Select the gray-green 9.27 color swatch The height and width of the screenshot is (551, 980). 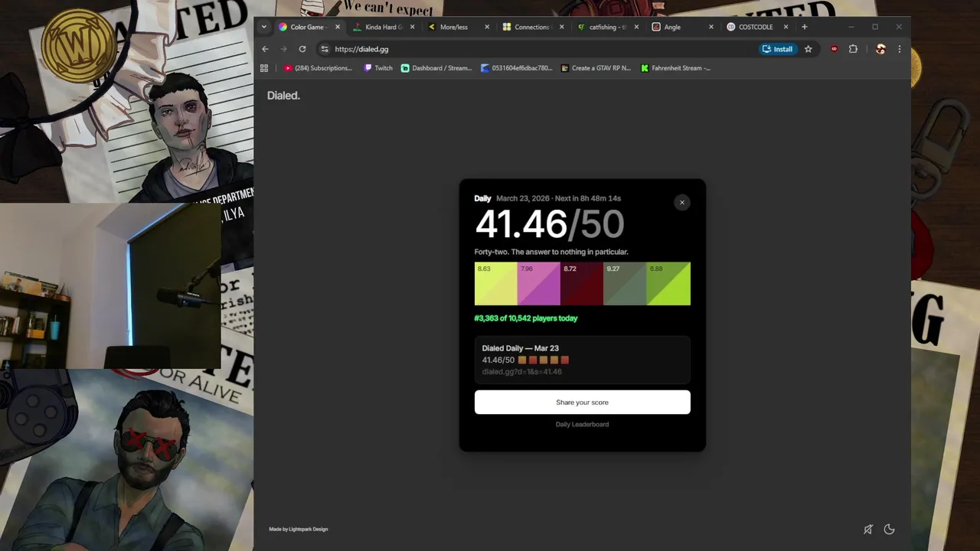(x=625, y=284)
